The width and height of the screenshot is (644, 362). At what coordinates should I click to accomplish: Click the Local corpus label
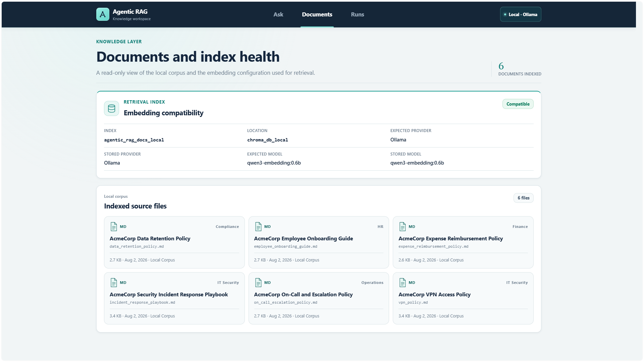116,196
